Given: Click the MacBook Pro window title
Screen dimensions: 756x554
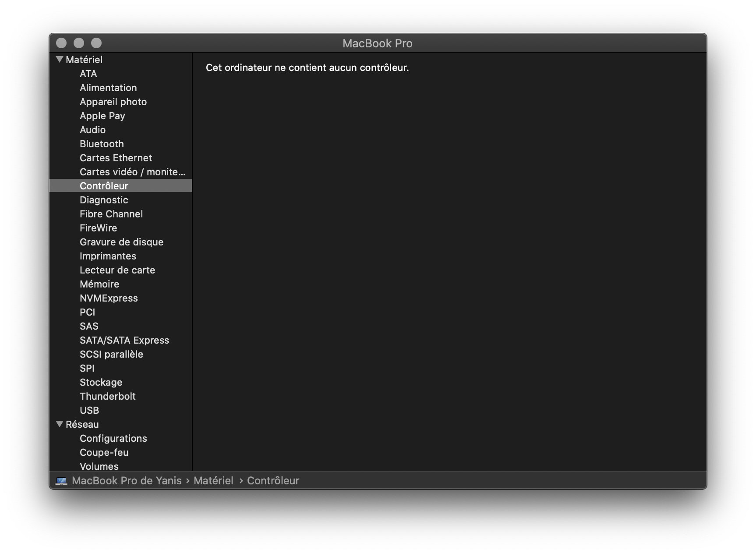Looking at the screenshot, I should 378,43.
